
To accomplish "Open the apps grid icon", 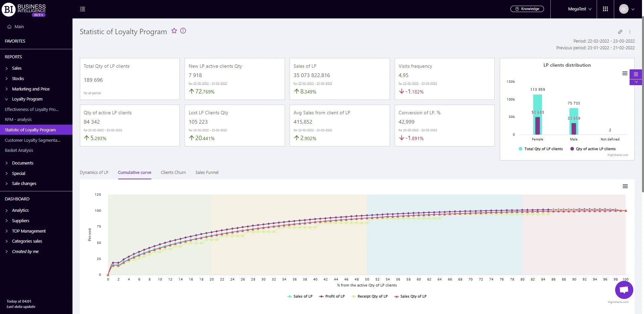I will 605,9.
